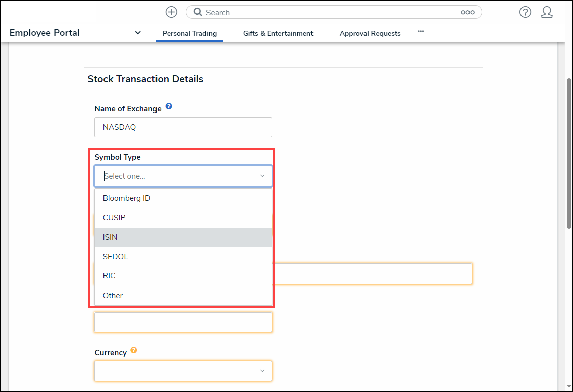Open the help question mark icon
Image resolution: width=573 pixels, height=392 pixels.
[x=525, y=12]
